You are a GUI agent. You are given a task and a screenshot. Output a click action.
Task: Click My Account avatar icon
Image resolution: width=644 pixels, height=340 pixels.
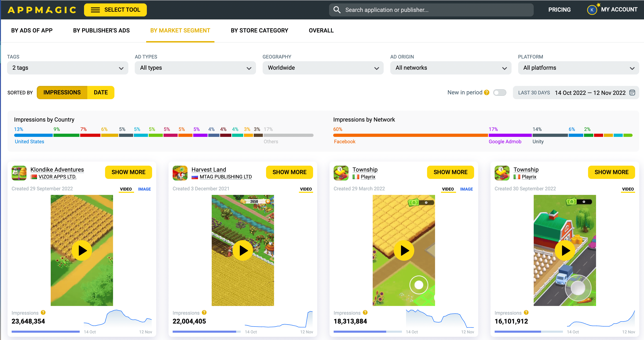[x=591, y=10]
